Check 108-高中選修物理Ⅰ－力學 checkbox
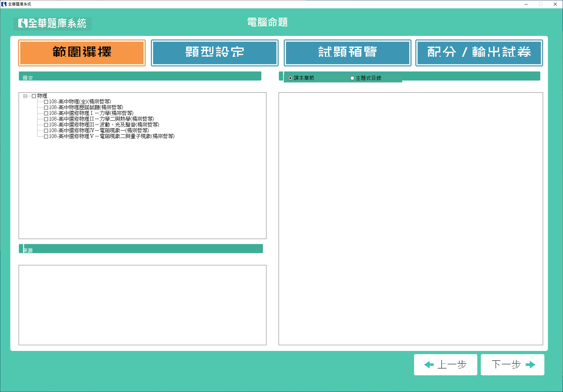563x392 pixels. [46, 114]
